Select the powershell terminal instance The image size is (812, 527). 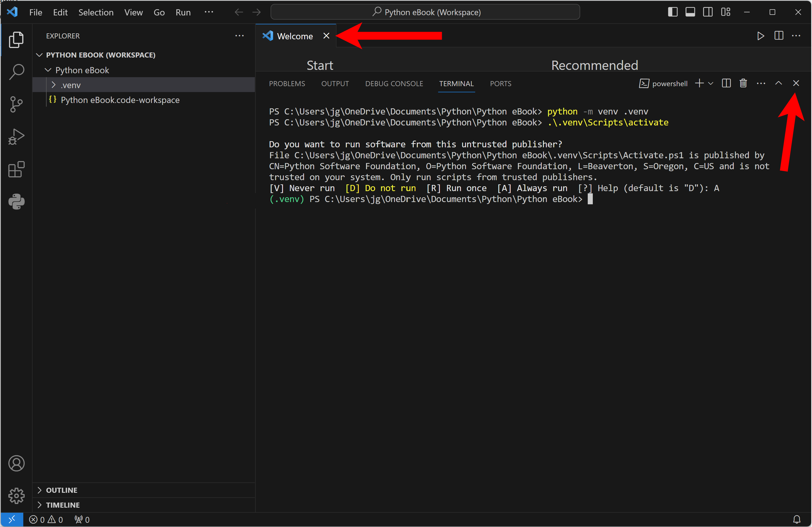[x=663, y=84]
